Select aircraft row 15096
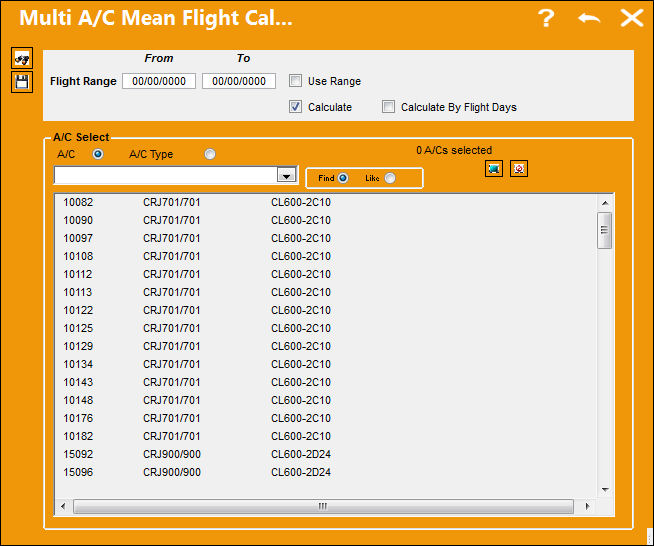Screen dimensions: 654x546 325,472
